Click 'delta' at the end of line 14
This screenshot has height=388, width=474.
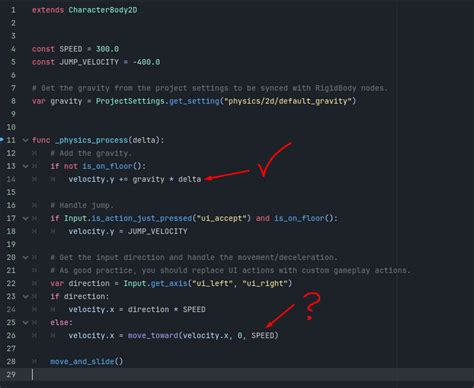(x=189, y=179)
